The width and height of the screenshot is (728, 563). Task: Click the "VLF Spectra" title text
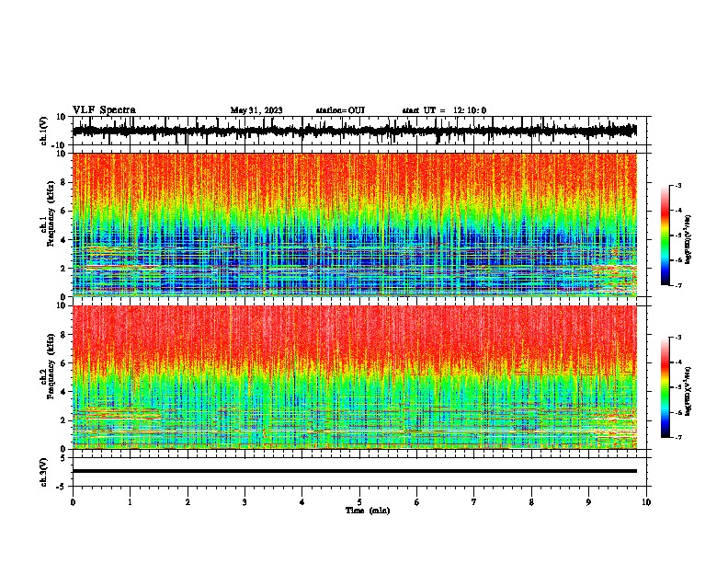click(104, 109)
